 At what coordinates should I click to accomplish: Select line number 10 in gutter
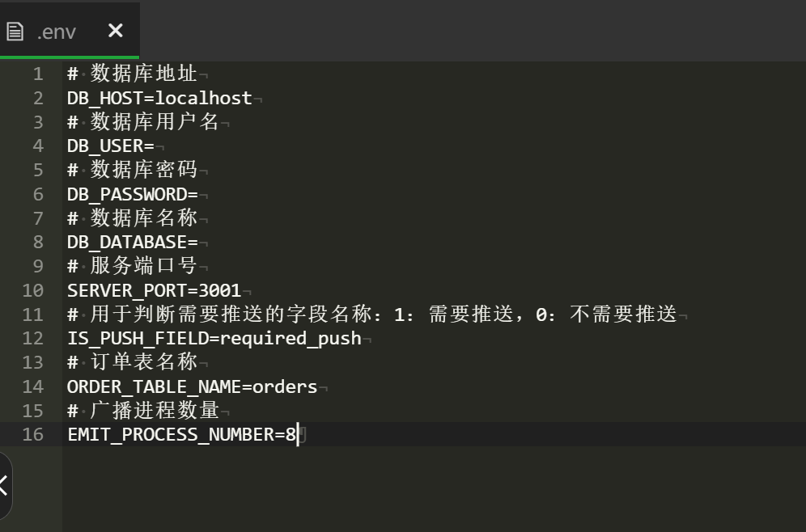pyautogui.click(x=33, y=290)
